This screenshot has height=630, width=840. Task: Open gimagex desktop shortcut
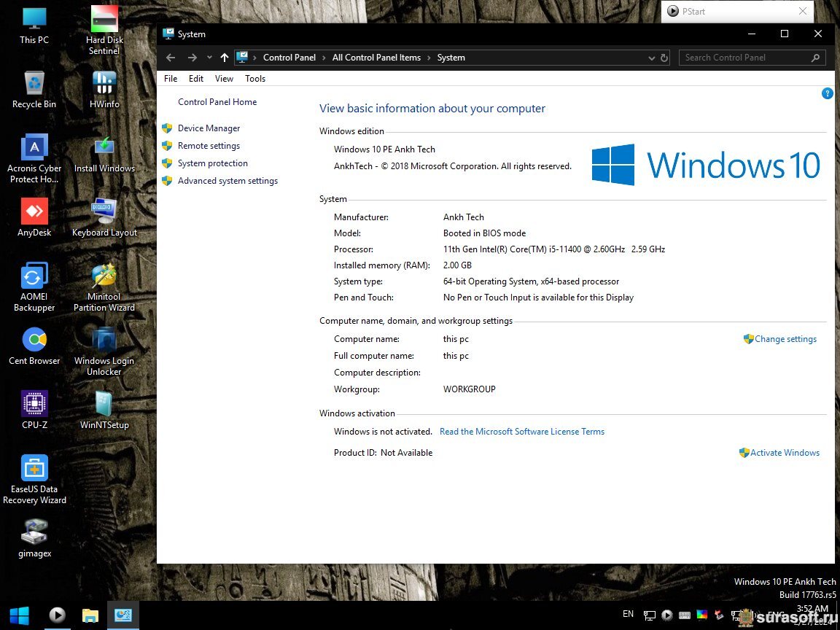coord(34,539)
